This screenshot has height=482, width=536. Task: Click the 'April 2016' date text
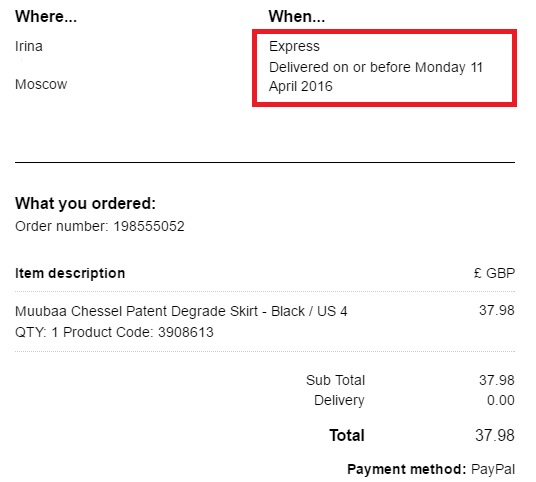(x=300, y=86)
